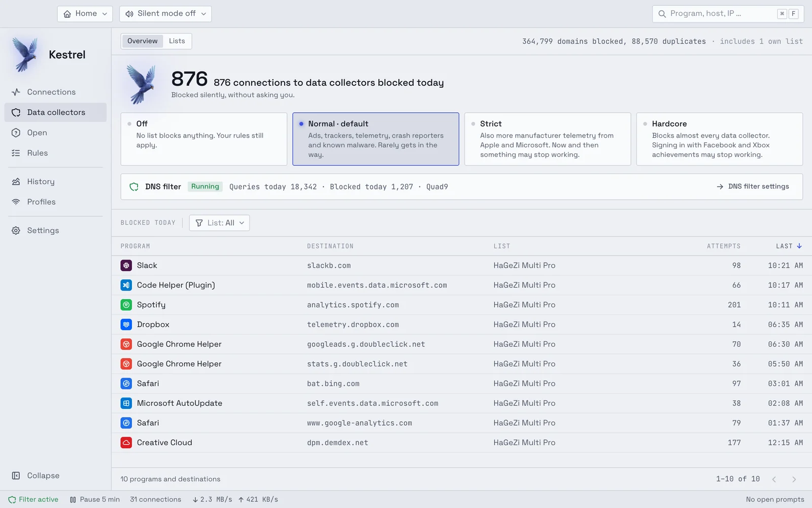
Task: Click the Code Helper (Plugin) row icon
Action: pos(126,285)
